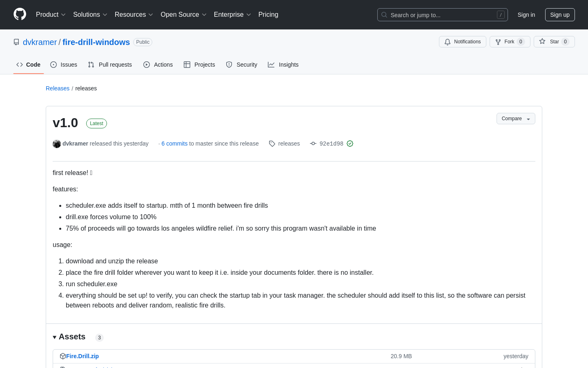Switch to the Actions tab
Screen dimensions: 588x368
[x=158, y=65]
